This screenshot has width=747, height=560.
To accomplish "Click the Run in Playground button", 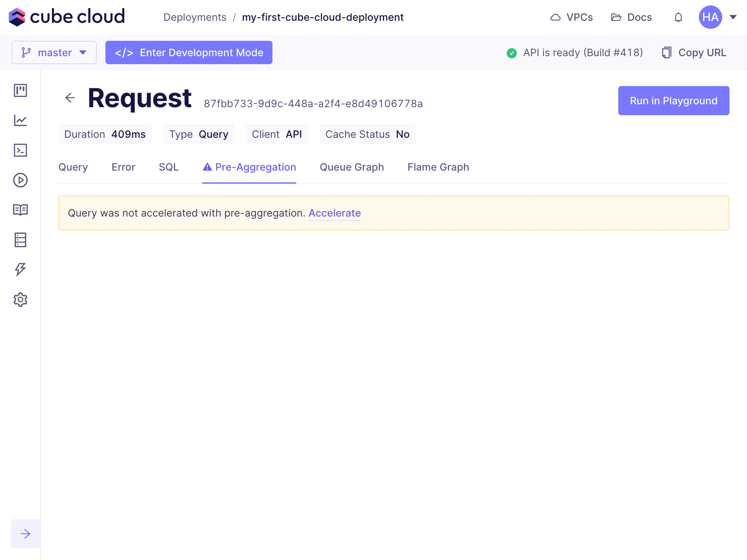I will [673, 101].
